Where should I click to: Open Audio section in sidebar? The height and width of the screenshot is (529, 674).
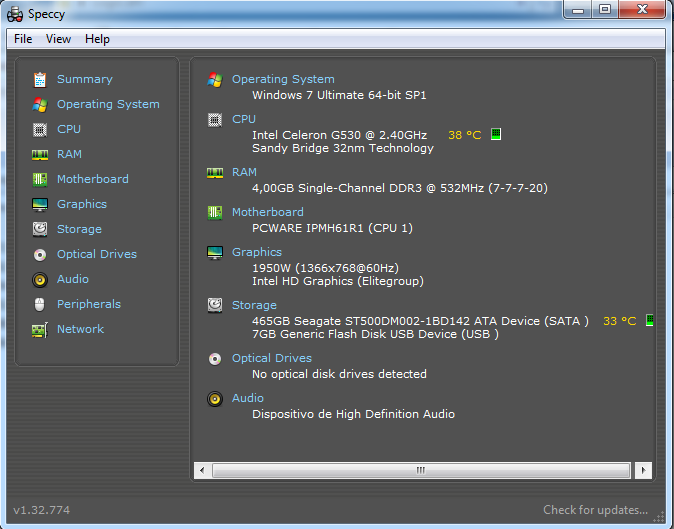(x=73, y=279)
